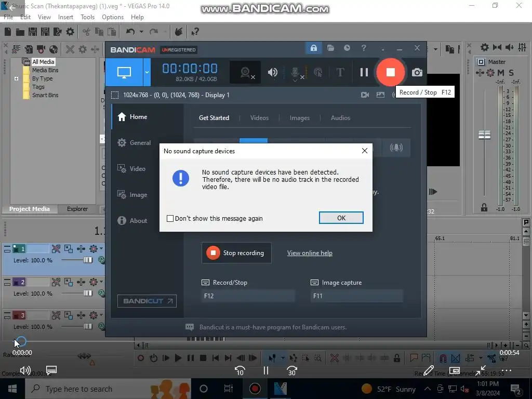Click the BANDICUT button
Image resolution: width=532 pixels, height=399 pixels.
pos(147,301)
